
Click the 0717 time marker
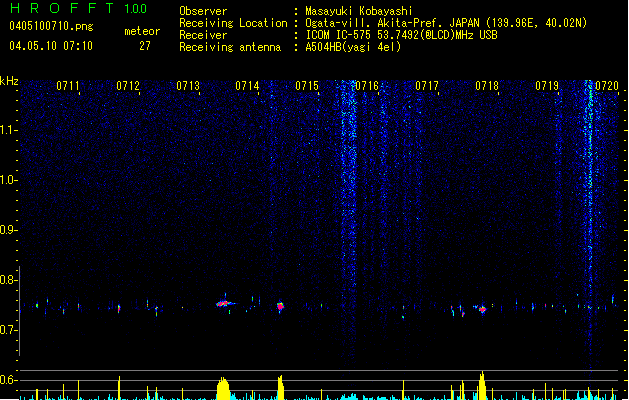(x=427, y=86)
